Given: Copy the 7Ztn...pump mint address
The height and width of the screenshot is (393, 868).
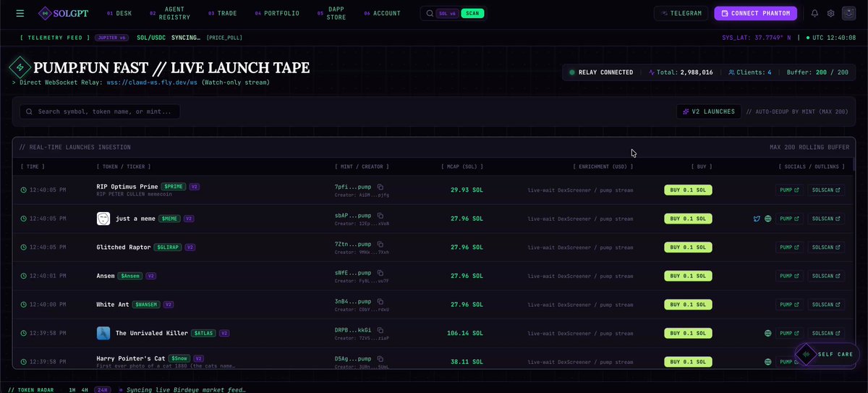Looking at the screenshot, I should click(380, 244).
